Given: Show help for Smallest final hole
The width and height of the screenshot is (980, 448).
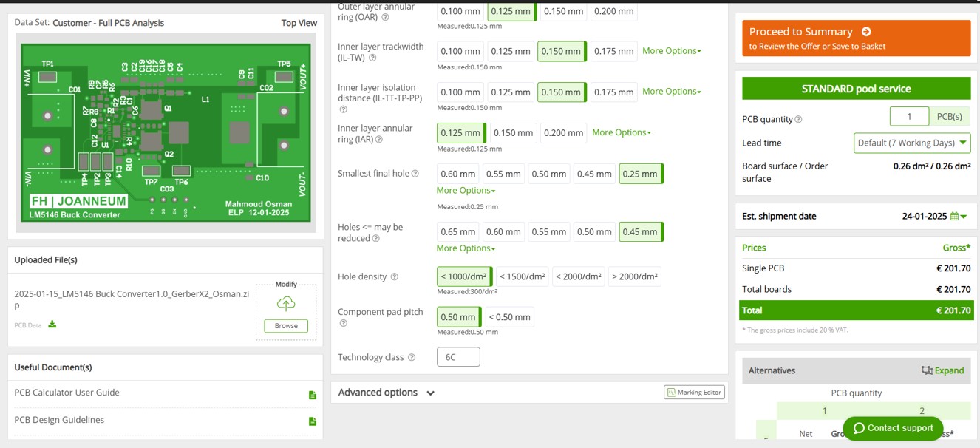Looking at the screenshot, I should pos(415,174).
